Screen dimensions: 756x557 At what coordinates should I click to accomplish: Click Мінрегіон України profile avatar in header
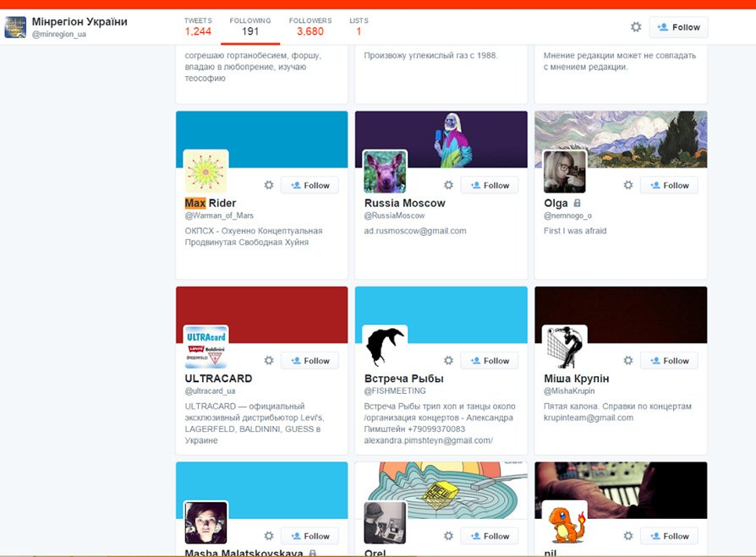coord(15,27)
